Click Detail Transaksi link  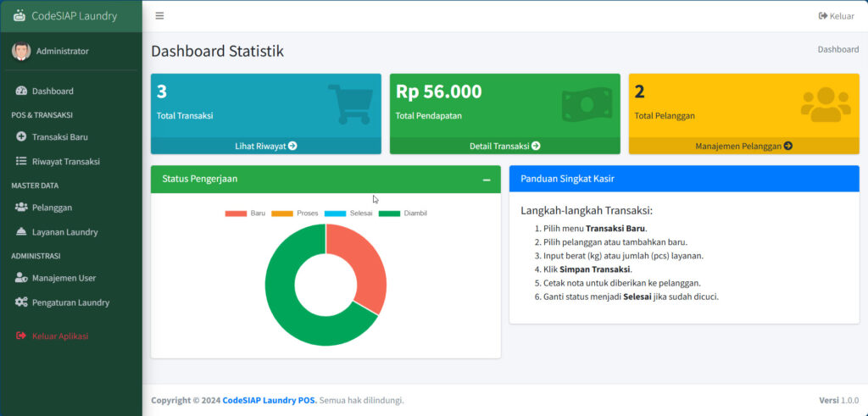(504, 146)
